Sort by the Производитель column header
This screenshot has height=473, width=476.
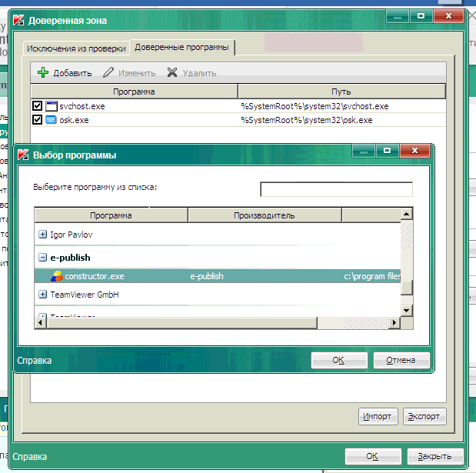coord(264,215)
